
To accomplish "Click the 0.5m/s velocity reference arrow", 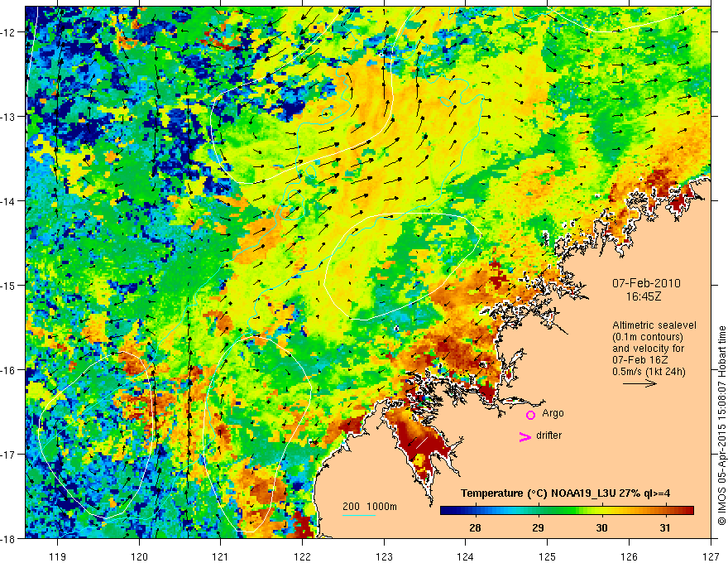I will pos(639,383).
